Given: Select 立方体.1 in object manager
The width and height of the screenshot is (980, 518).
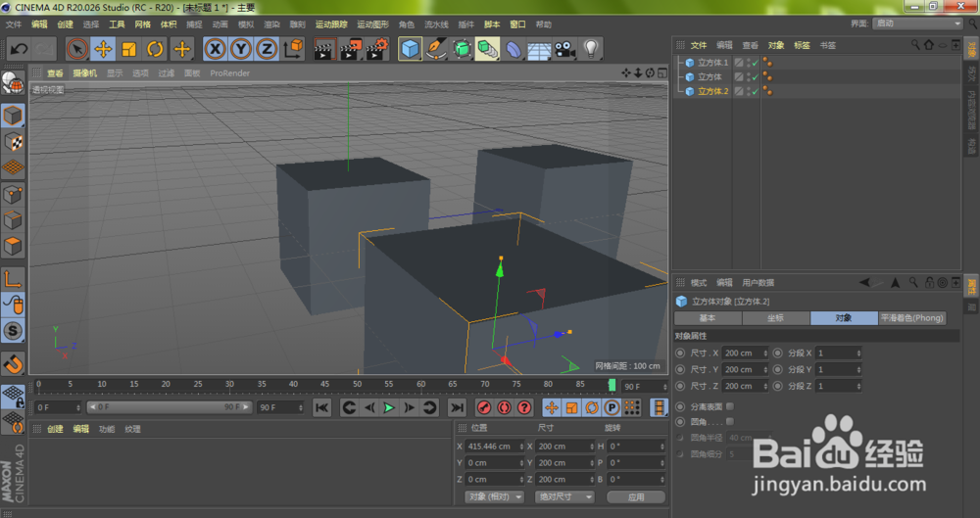Looking at the screenshot, I should [712, 63].
